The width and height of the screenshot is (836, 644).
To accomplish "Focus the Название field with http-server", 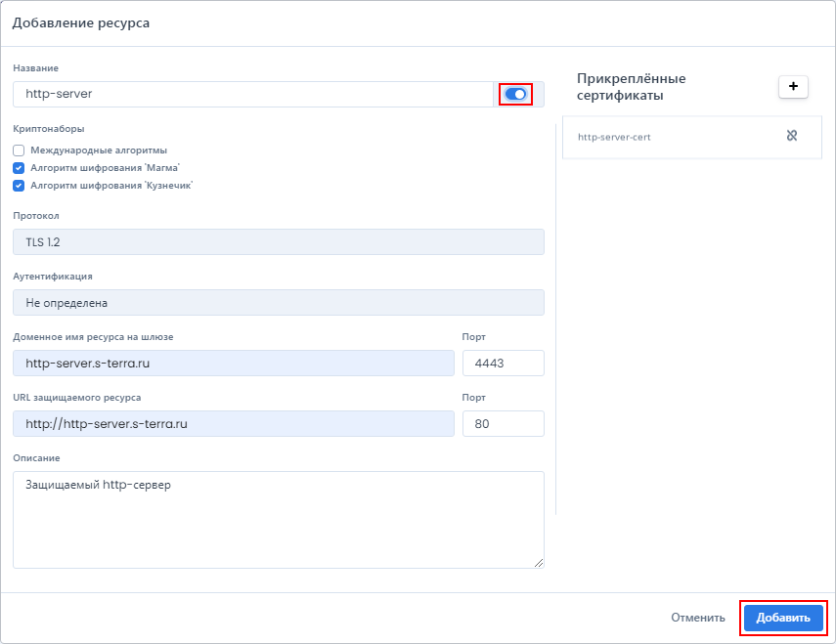I will [x=252, y=94].
